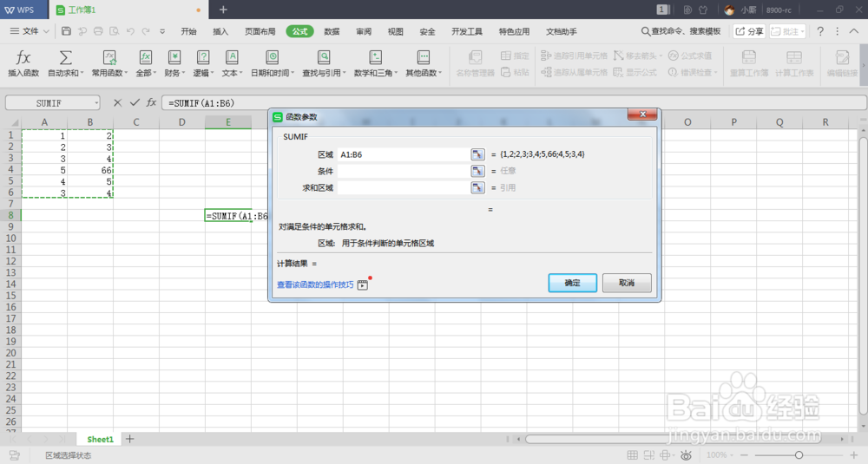This screenshot has width=868, height=464.
Task: Select cell B4 containing 66
Action: (90, 170)
